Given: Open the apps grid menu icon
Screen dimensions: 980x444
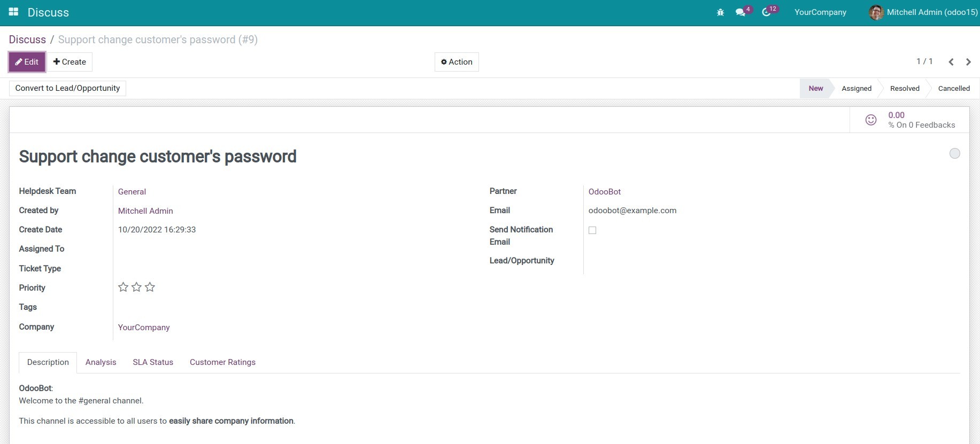Looking at the screenshot, I should click(x=13, y=12).
